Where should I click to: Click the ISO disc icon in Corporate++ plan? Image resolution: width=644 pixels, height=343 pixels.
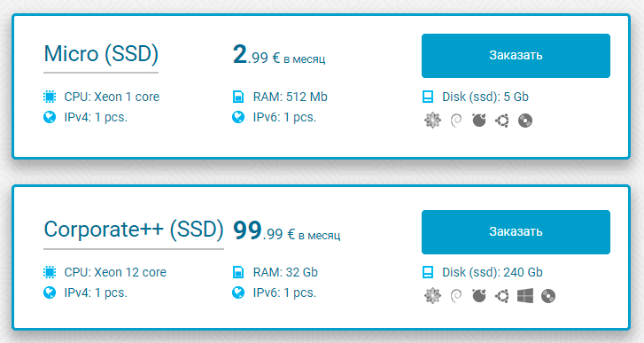point(548,296)
